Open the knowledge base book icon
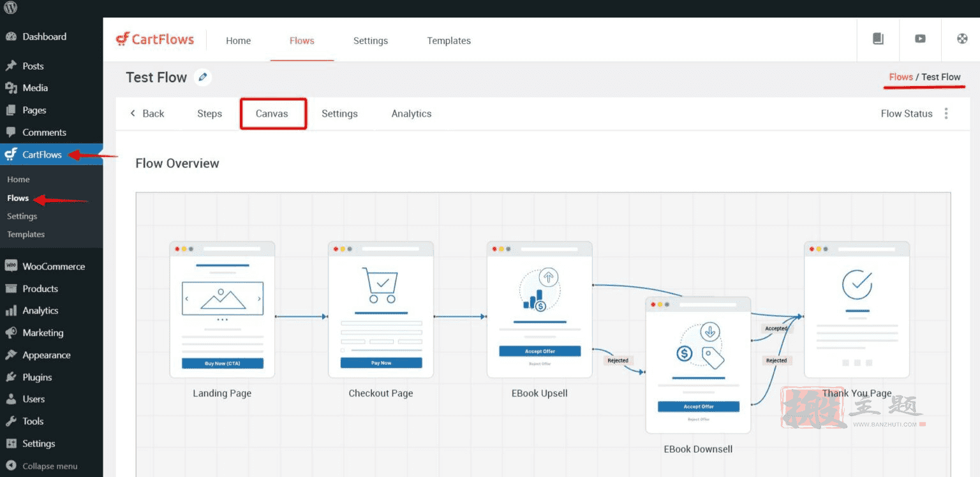Image resolution: width=980 pixels, height=477 pixels. point(878,39)
